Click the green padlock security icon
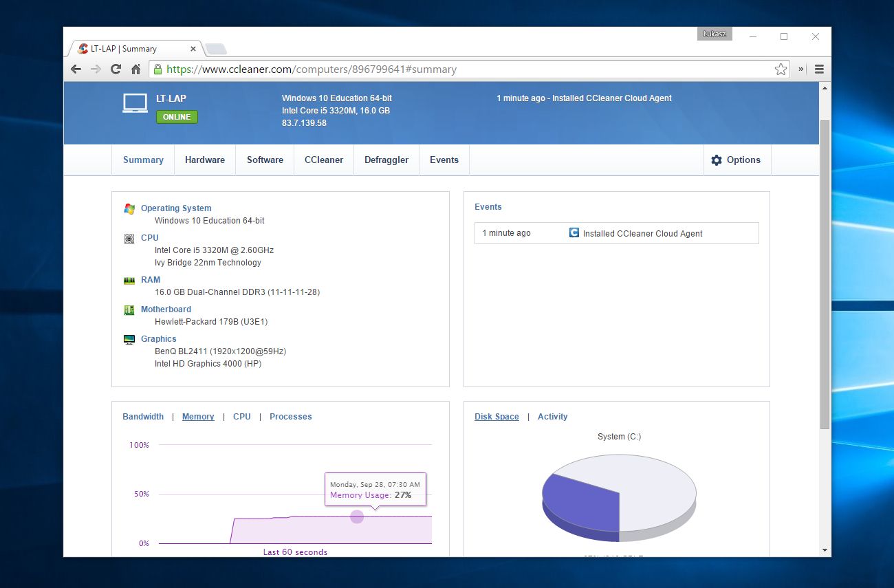This screenshot has width=894, height=588. (157, 69)
